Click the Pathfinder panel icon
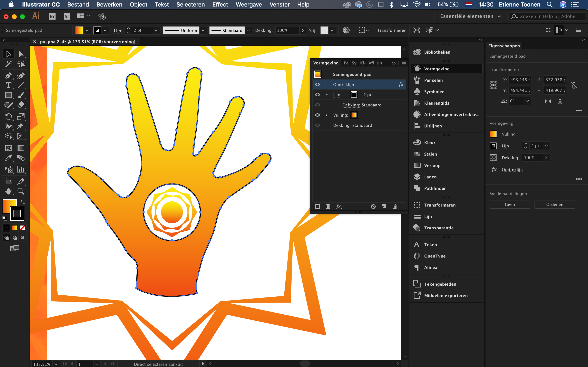This screenshot has height=367, width=588. point(416,188)
